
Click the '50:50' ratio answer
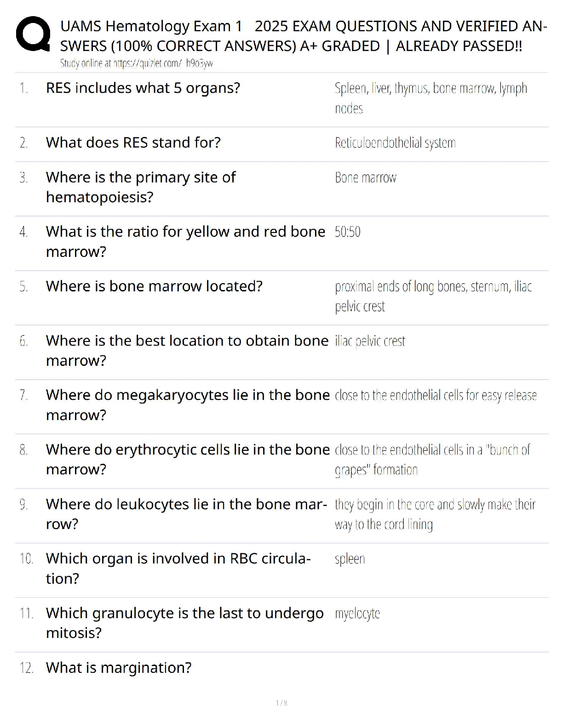click(348, 232)
